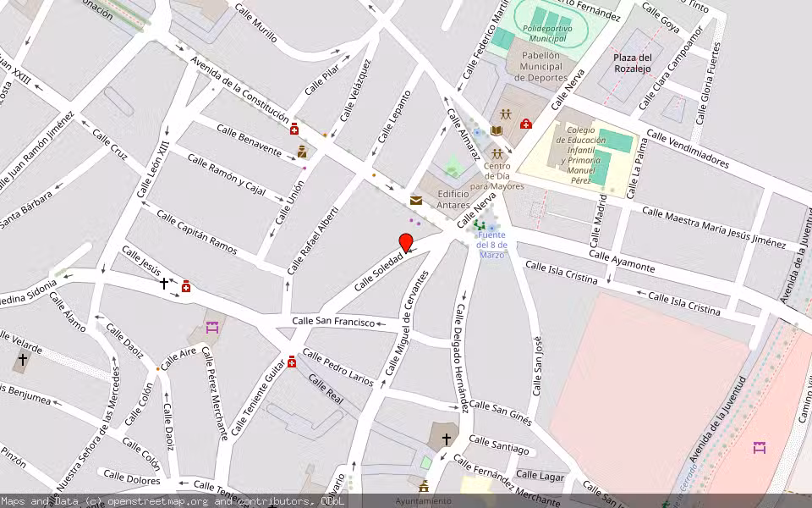Select the Calle Velázquez street label

(355, 91)
